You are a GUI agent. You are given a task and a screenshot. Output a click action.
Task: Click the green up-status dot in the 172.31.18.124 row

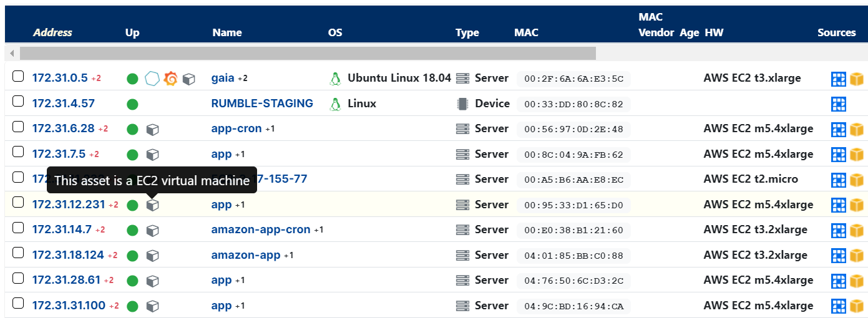click(x=132, y=256)
